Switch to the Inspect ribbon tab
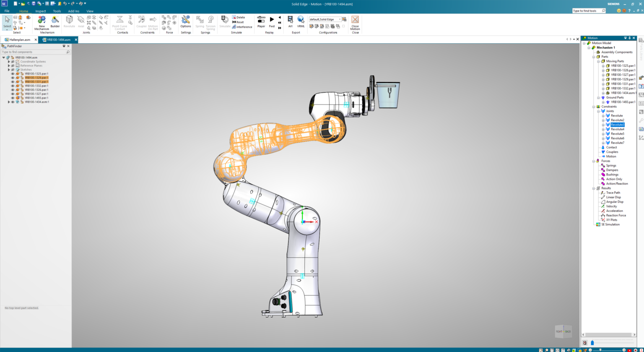 (x=40, y=11)
